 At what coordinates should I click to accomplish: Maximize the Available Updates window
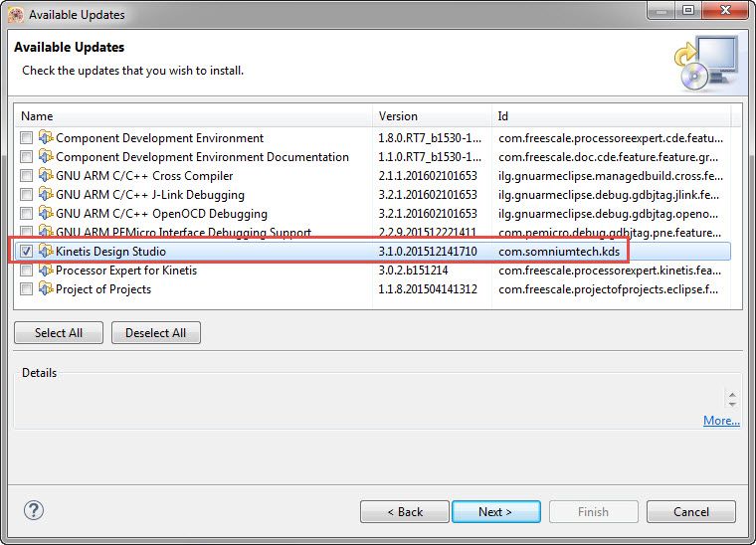pyautogui.click(x=688, y=10)
